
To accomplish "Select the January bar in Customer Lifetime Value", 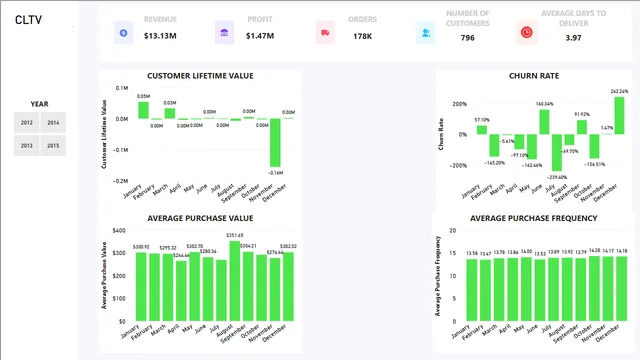I will [143, 110].
